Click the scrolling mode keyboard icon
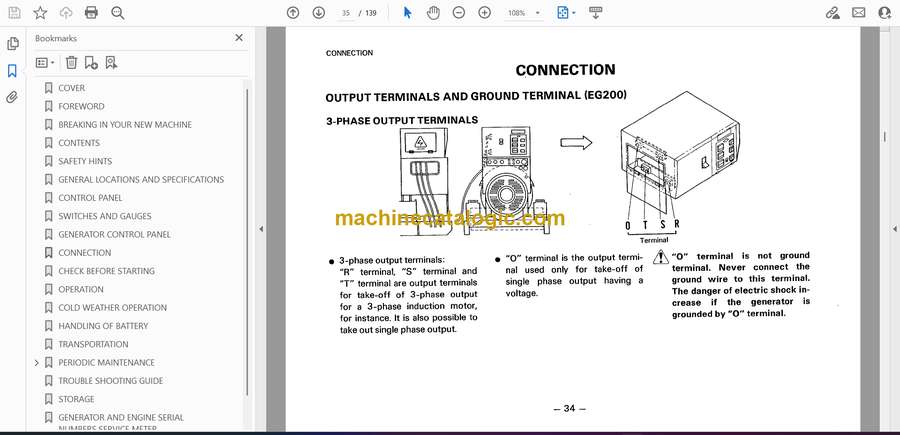 tap(595, 13)
